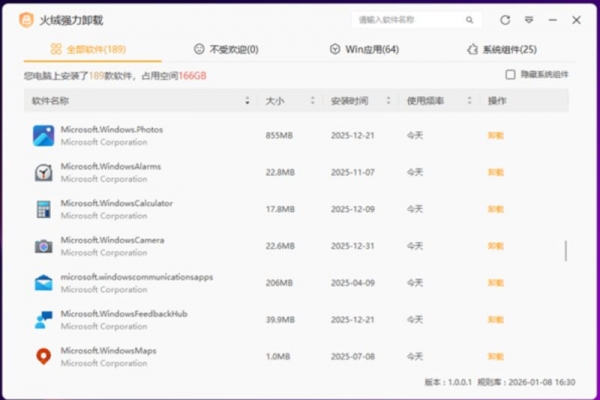Uninstall Microsoft.WindowsAlarms via 卸载
Image resolution: width=600 pixels, height=400 pixels.
pos(496,173)
